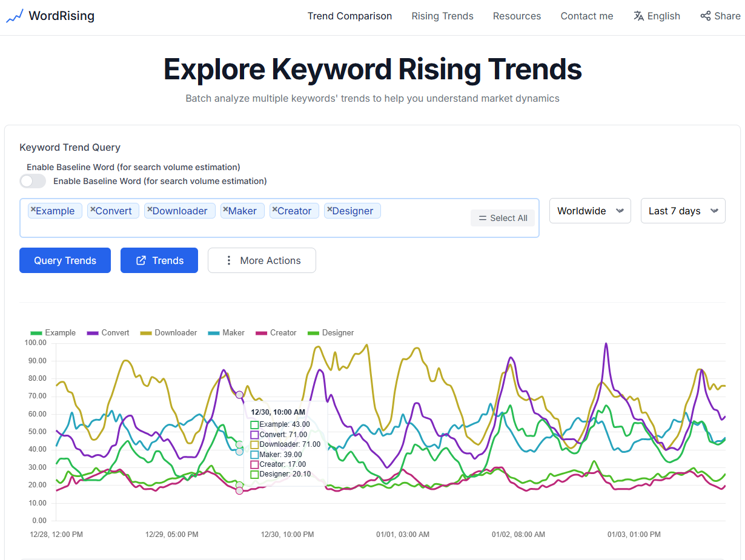Image resolution: width=745 pixels, height=560 pixels.
Task: Open Contact me page
Action: (x=587, y=16)
